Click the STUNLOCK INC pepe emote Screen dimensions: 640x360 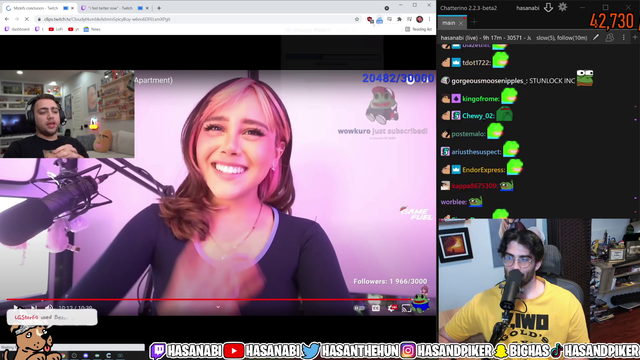click(x=585, y=78)
